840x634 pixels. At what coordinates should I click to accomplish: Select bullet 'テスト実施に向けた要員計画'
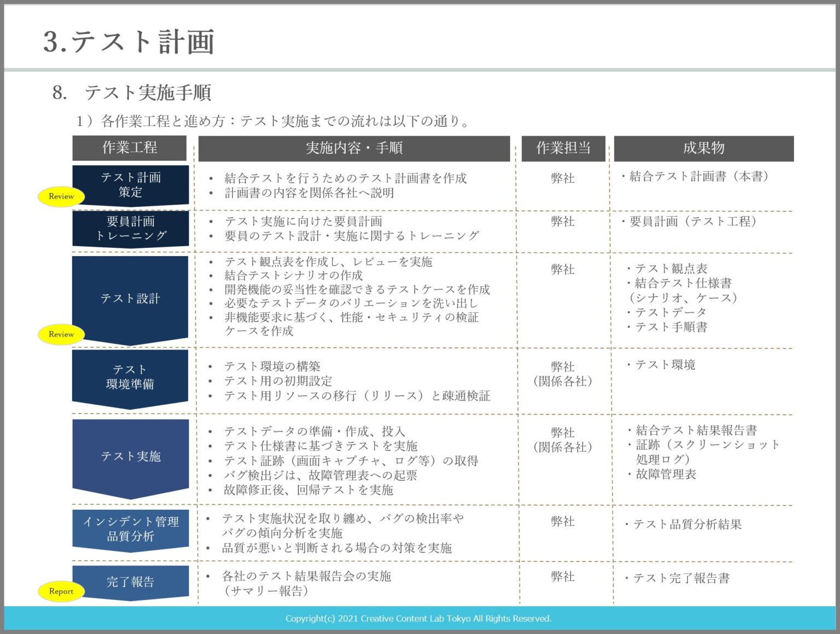pyautogui.click(x=304, y=222)
